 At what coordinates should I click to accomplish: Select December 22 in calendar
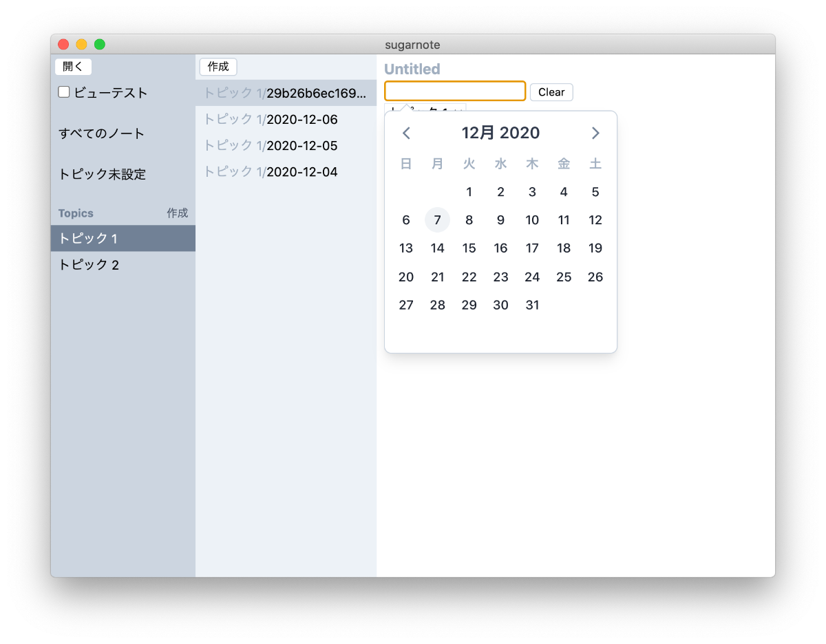469,277
